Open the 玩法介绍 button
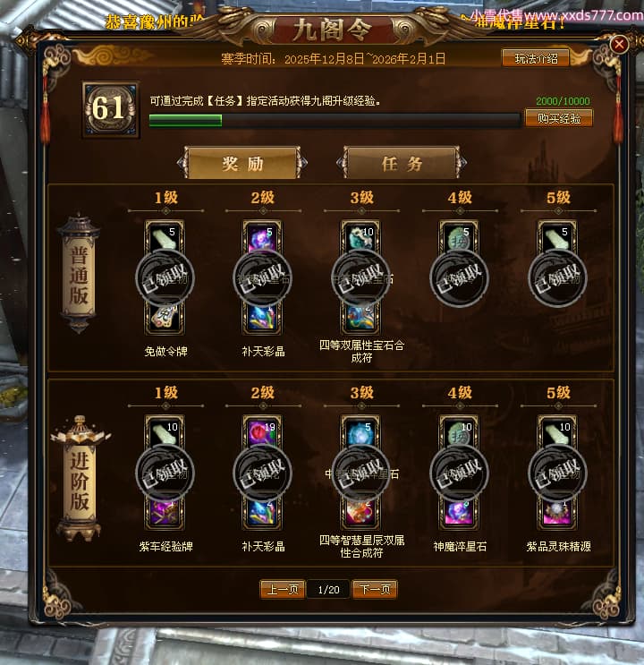This screenshot has width=644, height=665. 536,58
